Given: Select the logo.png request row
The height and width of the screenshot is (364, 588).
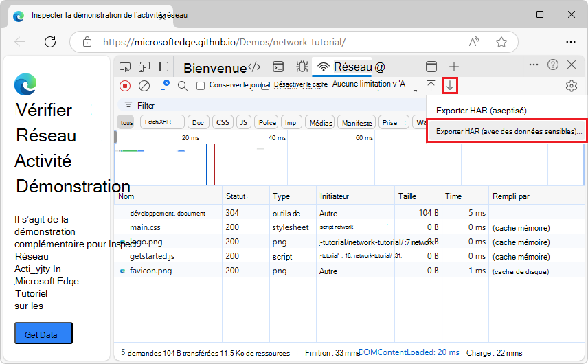Looking at the screenshot, I should [x=349, y=242].
